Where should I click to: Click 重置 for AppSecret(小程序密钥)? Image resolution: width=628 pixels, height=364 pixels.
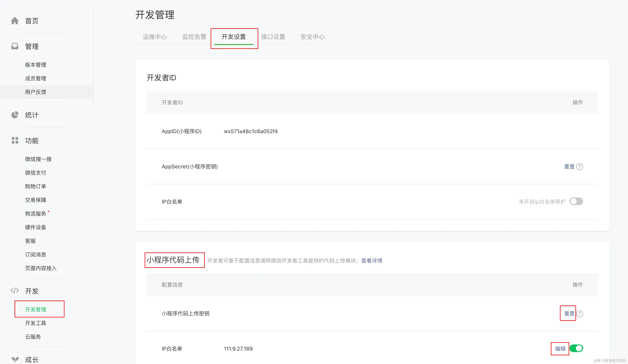(569, 167)
